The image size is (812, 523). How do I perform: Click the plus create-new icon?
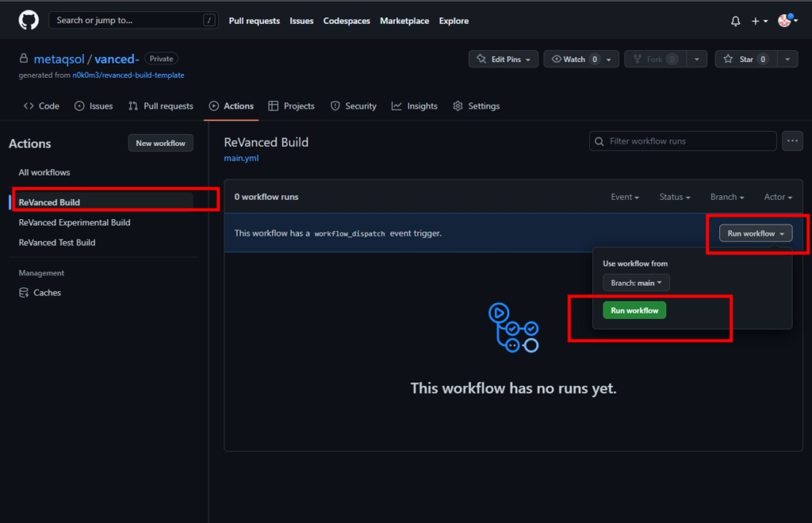point(759,21)
